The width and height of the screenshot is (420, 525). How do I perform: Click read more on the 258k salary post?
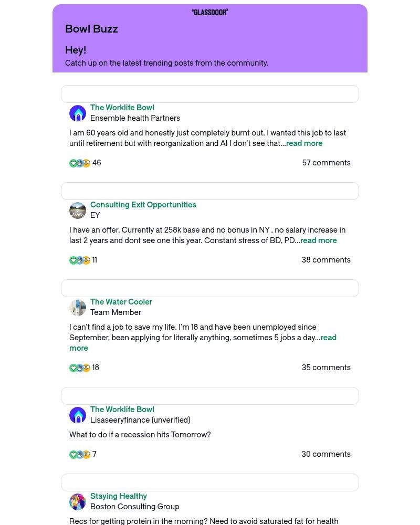(318, 240)
